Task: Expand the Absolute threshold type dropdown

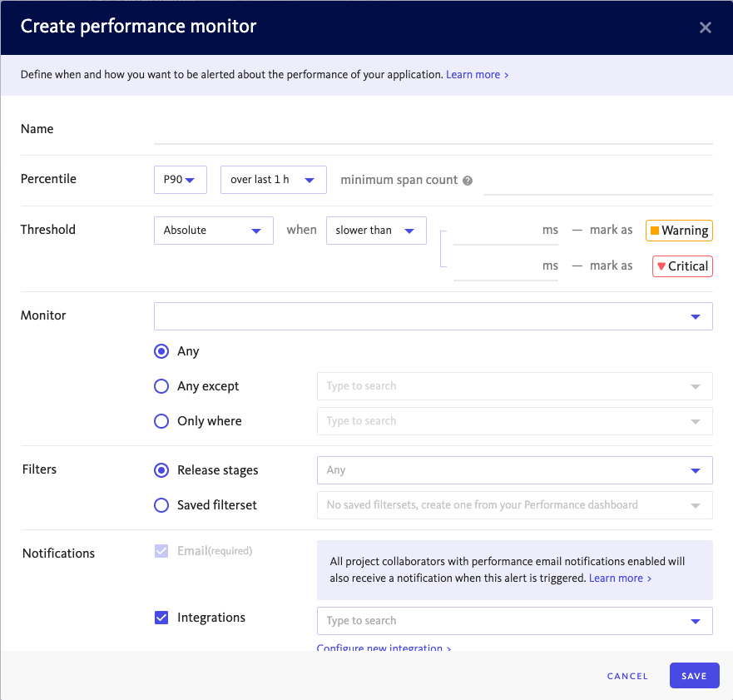Action: click(x=213, y=231)
